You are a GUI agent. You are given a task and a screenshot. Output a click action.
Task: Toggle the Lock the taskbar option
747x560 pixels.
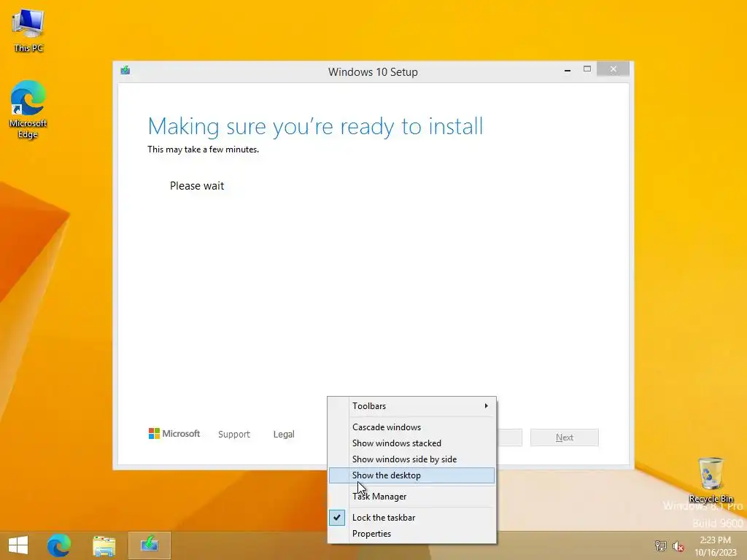tap(411, 517)
